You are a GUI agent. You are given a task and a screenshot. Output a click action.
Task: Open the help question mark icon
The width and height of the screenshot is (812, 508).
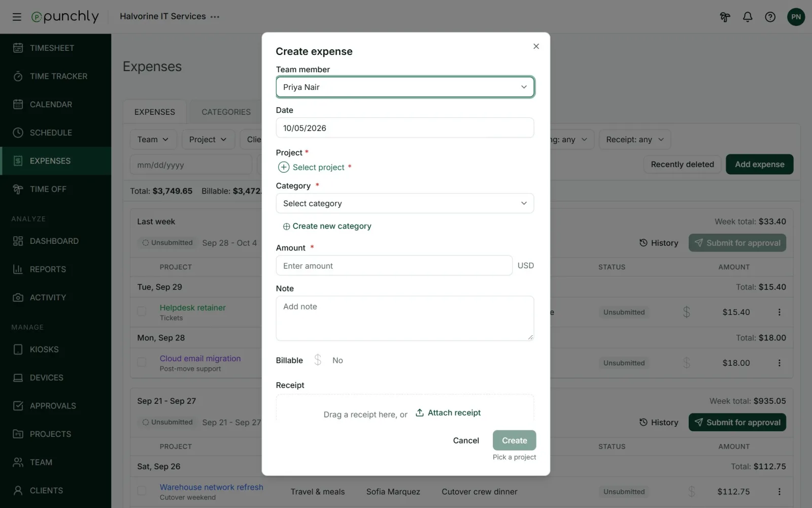[770, 17]
